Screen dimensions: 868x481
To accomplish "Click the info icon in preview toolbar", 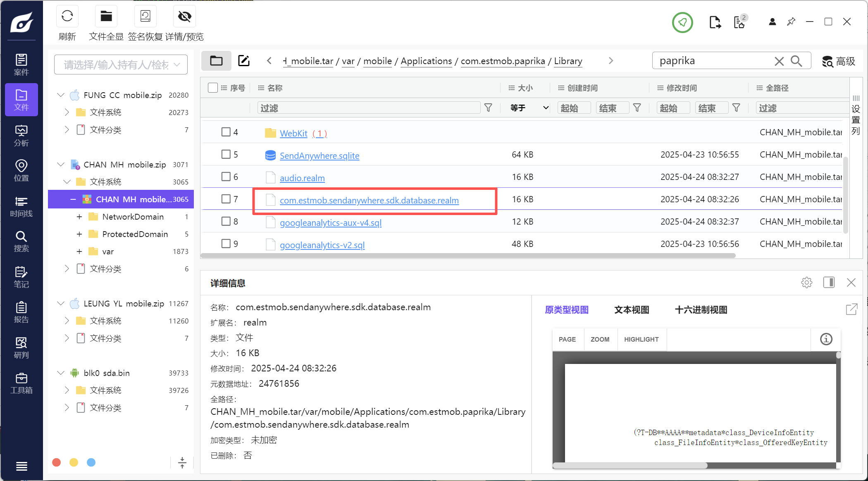I will (x=826, y=339).
